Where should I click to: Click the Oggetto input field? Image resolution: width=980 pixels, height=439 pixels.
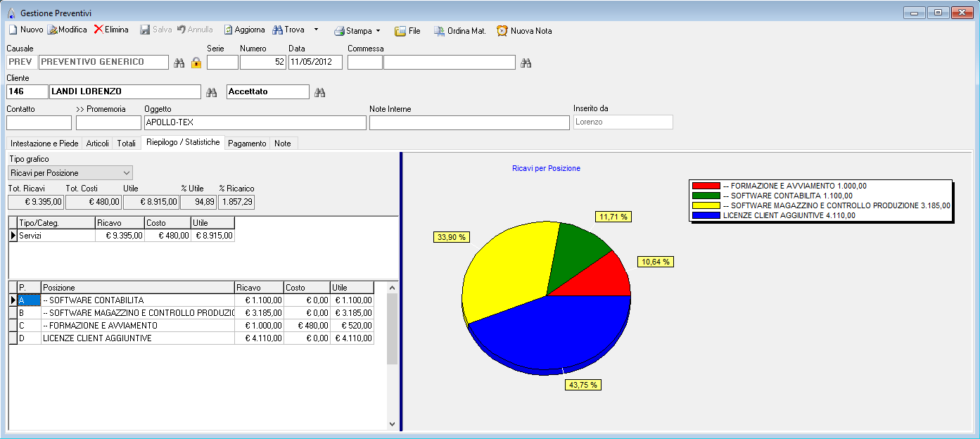point(255,122)
